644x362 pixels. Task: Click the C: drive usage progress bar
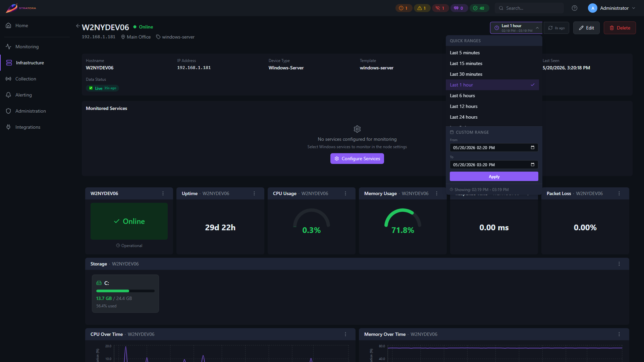125,291
